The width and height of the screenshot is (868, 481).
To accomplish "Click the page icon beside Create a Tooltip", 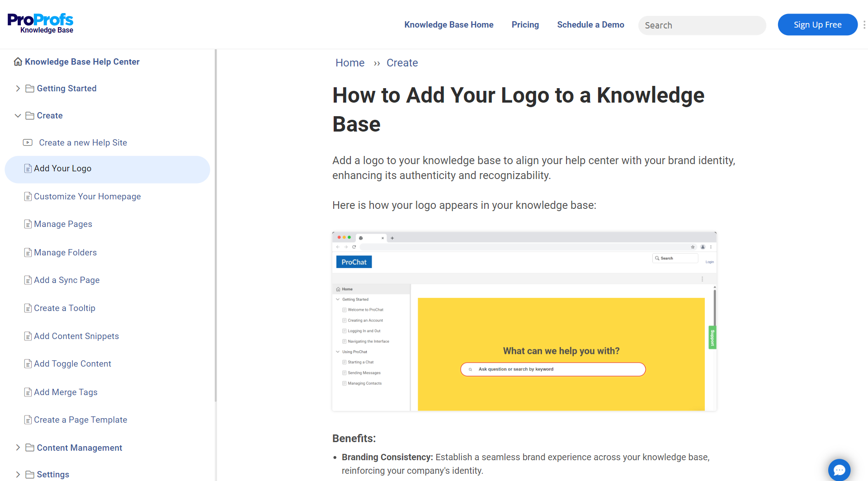I will click(x=28, y=308).
